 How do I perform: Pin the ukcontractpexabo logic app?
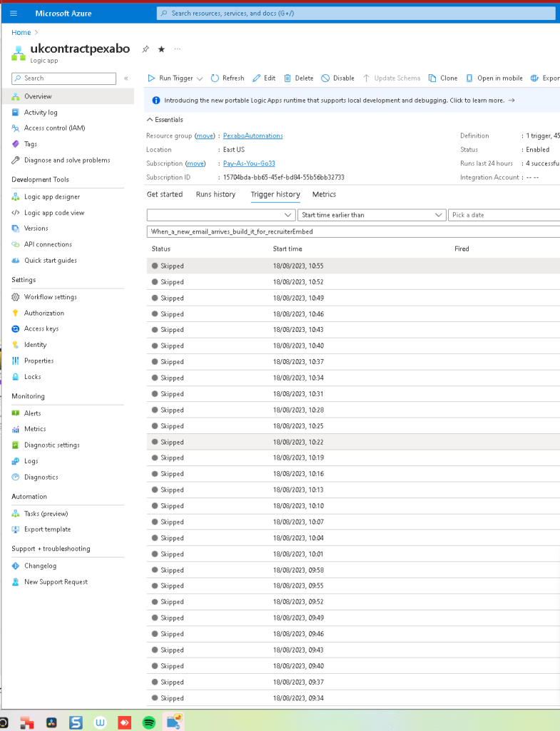click(146, 49)
